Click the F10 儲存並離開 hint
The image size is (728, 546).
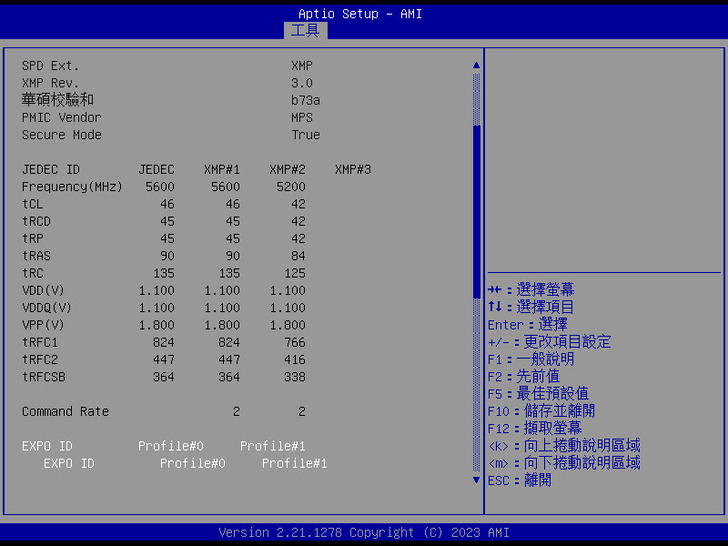coord(541,411)
